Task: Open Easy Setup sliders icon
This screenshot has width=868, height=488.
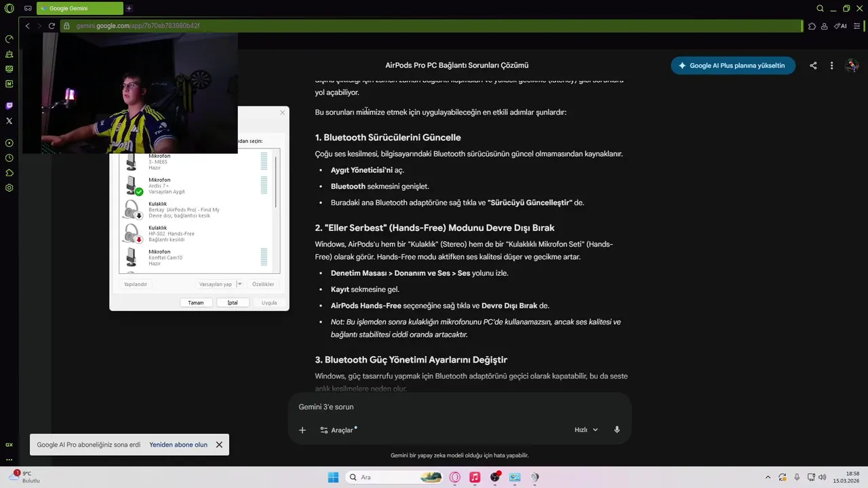Action: [856, 26]
